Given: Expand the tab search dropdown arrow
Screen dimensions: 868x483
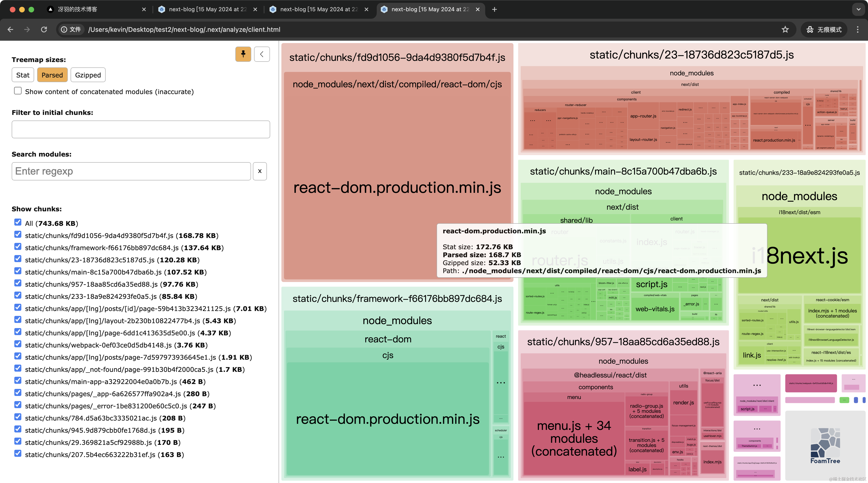Looking at the screenshot, I should tap(858, 9).
